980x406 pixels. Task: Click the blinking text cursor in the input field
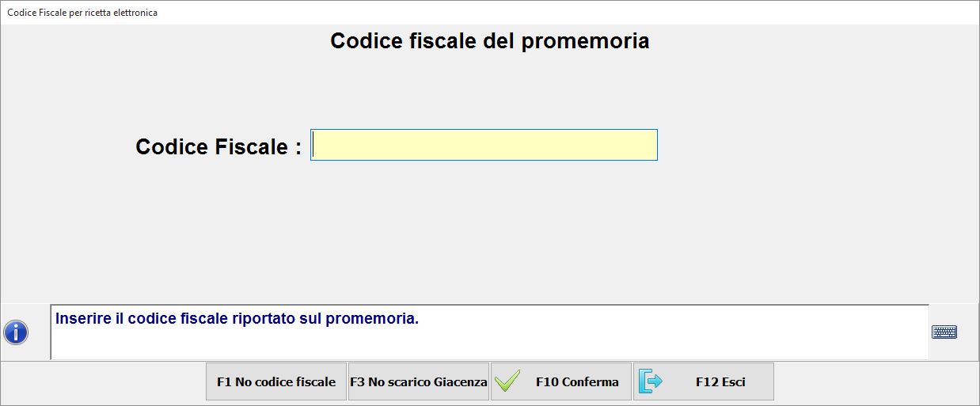[314, 145]
